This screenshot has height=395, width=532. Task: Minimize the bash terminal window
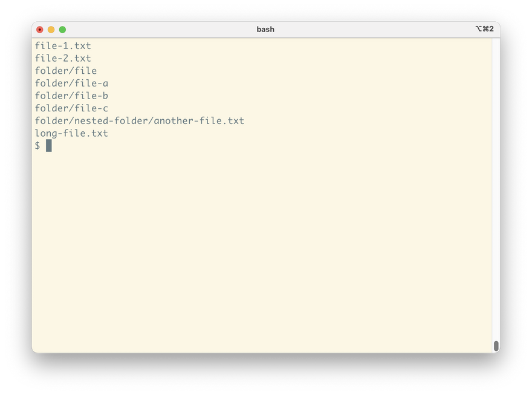pos(51,30)
